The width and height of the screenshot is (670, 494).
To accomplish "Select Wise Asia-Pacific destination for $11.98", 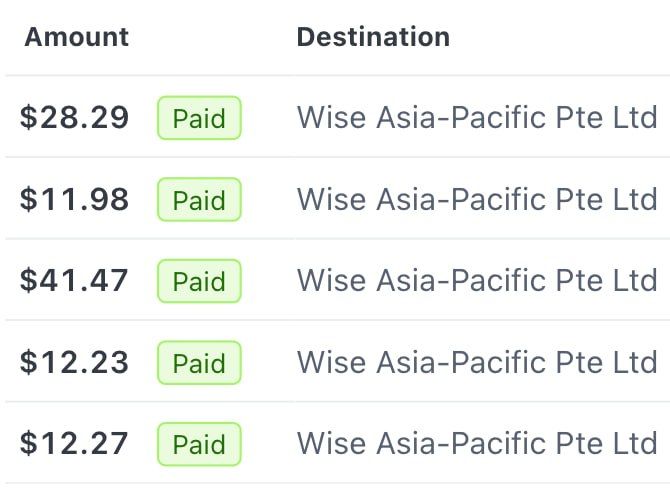I will pyautogui.click(x=477, y=200).
